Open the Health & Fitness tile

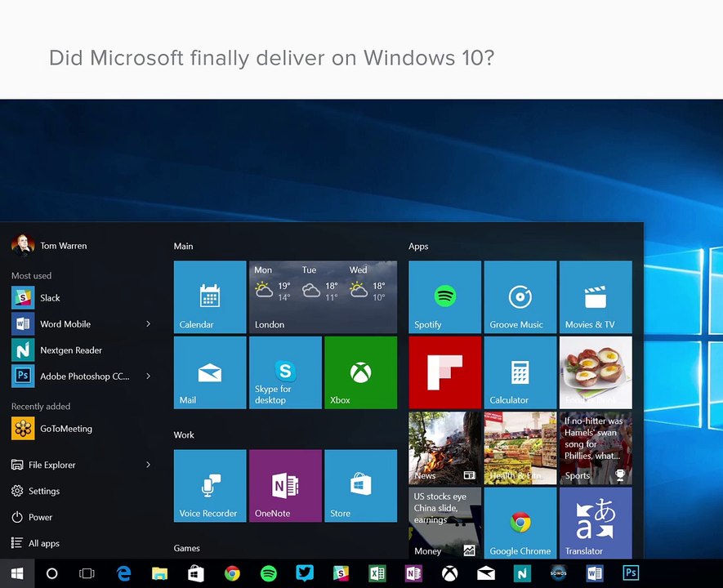coord(520,448)
